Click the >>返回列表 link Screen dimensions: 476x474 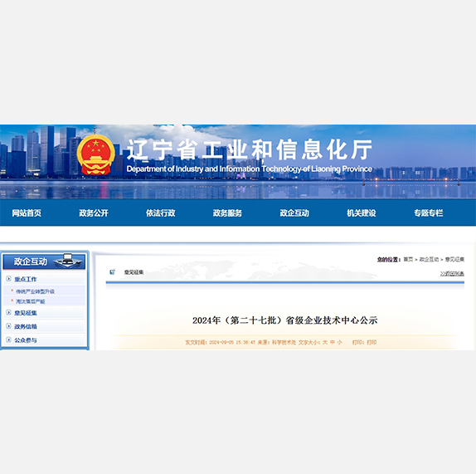click(x=452, y=273)
